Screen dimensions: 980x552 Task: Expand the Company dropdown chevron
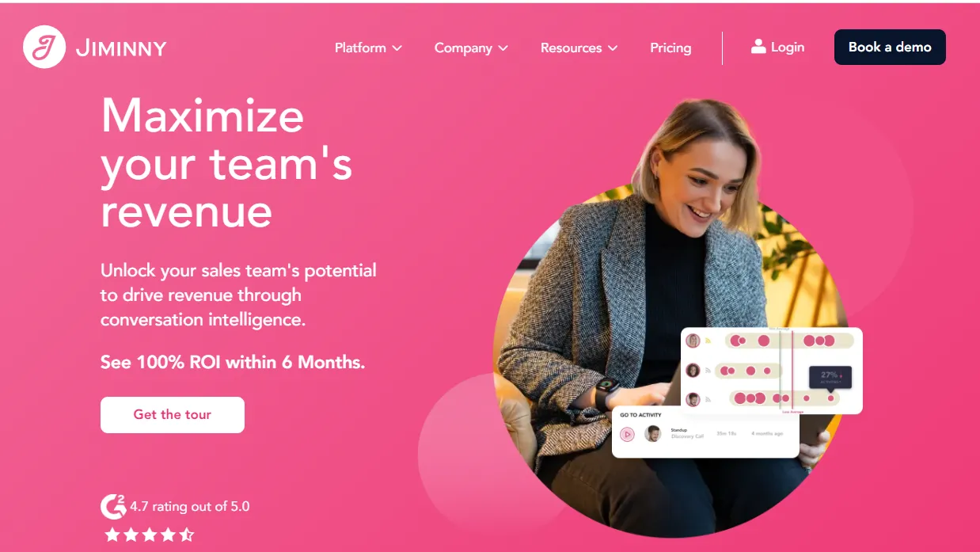[503, 48]
